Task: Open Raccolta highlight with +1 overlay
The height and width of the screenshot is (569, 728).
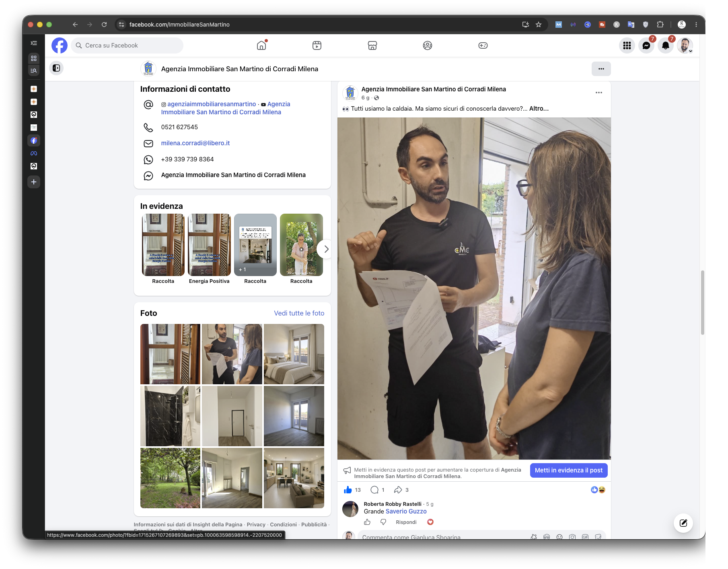Action: tap(255, 245)
